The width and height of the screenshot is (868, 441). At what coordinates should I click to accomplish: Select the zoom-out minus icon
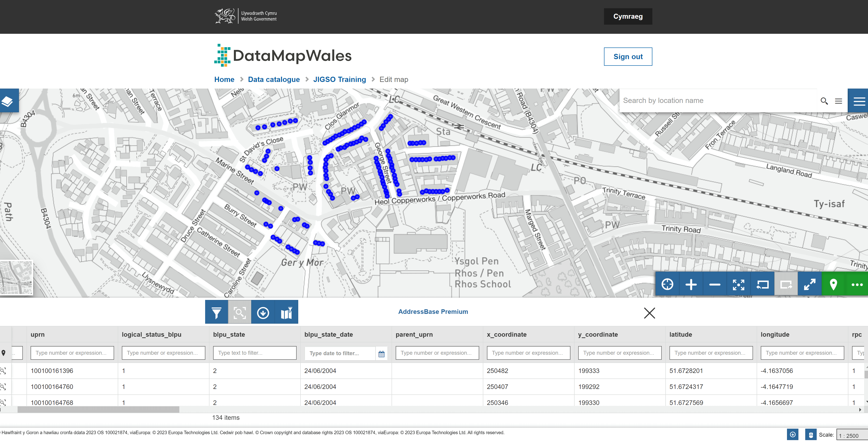pos(714,284)
